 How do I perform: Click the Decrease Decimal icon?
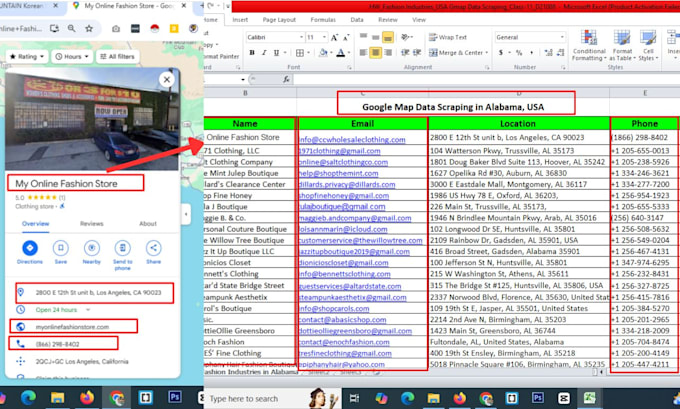[x=560, y=52]
